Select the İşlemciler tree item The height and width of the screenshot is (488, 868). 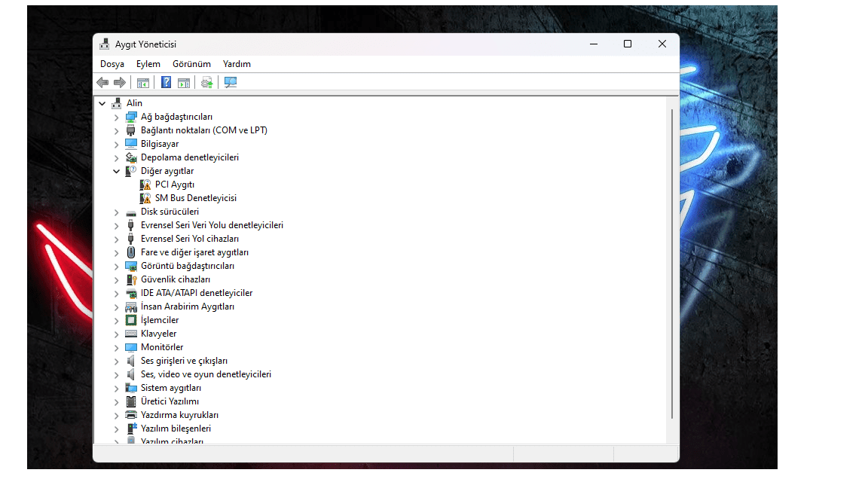(159, 320)
